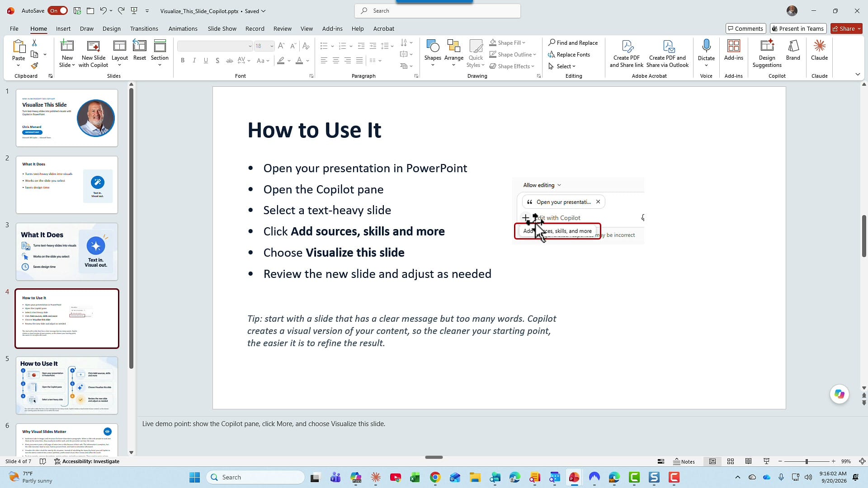This screenshot has height=488, width=868.
Task: Click Create PDF and Share link
Action: tap(626, 54)
